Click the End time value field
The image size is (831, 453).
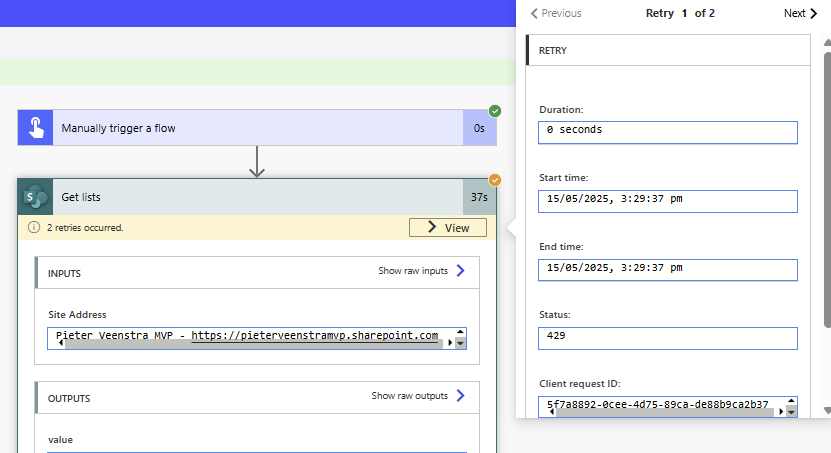(x=668, y=270)
